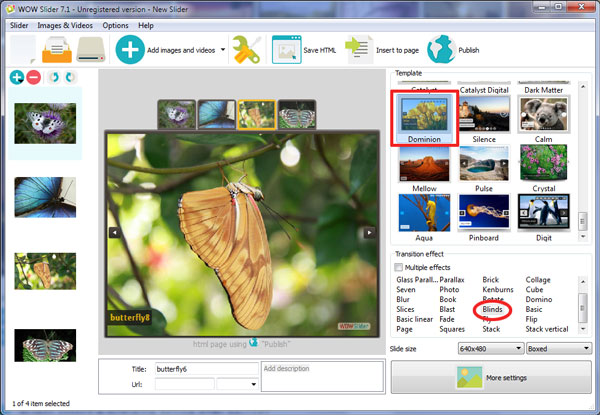
Task: Click the Add images and videos plus icon
Action: click(130, 50)
